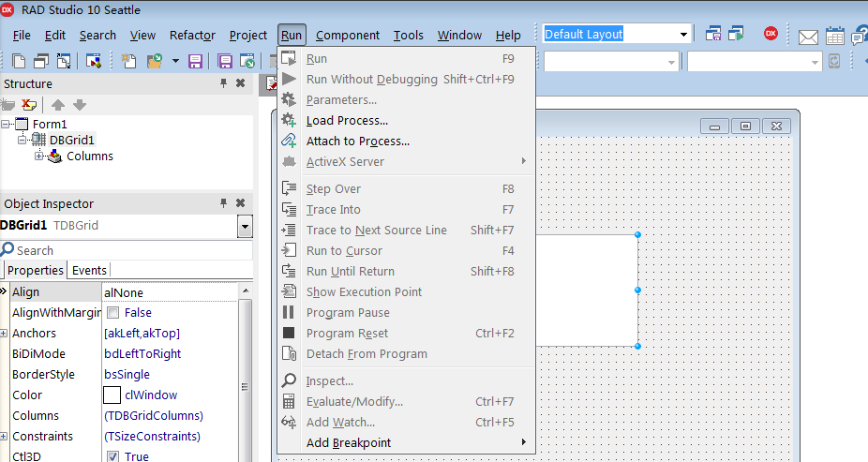This screenshot has width=868, height=462.
Task: Click the device refresh toolbar icon
Action: click(834, 61)
